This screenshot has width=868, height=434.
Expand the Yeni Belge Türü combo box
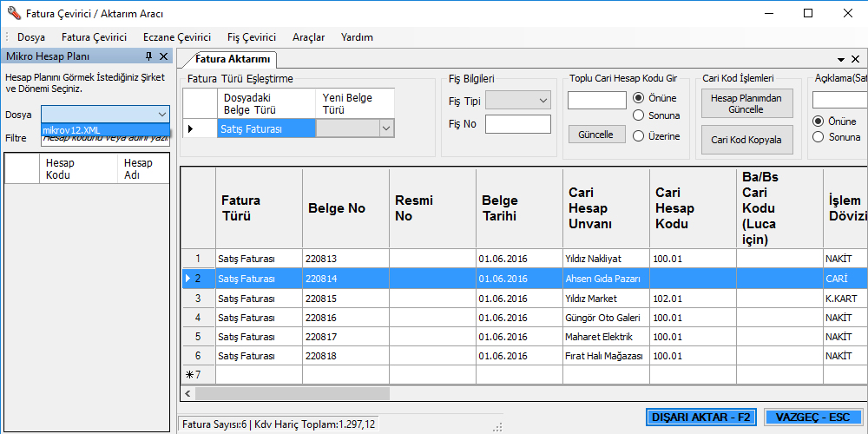(386, 128)
